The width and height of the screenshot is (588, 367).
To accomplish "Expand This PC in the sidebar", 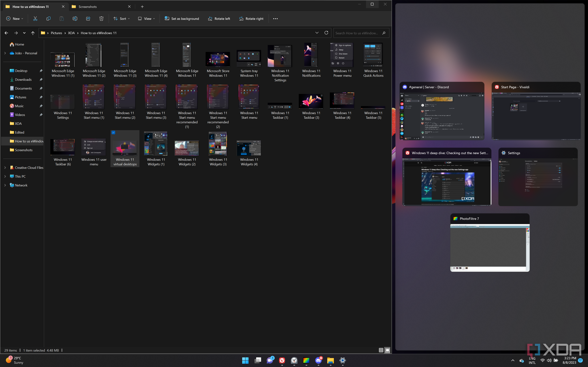I will click(x=5, y=176).
